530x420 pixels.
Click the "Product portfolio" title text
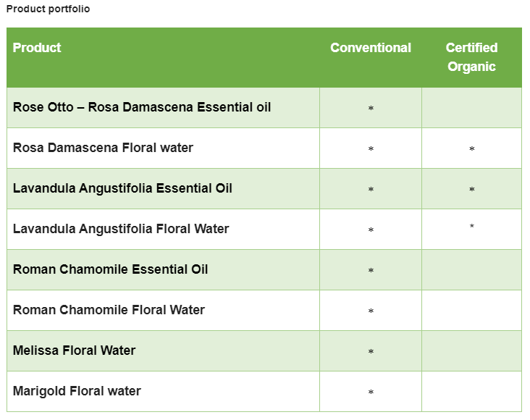[48, 9]
